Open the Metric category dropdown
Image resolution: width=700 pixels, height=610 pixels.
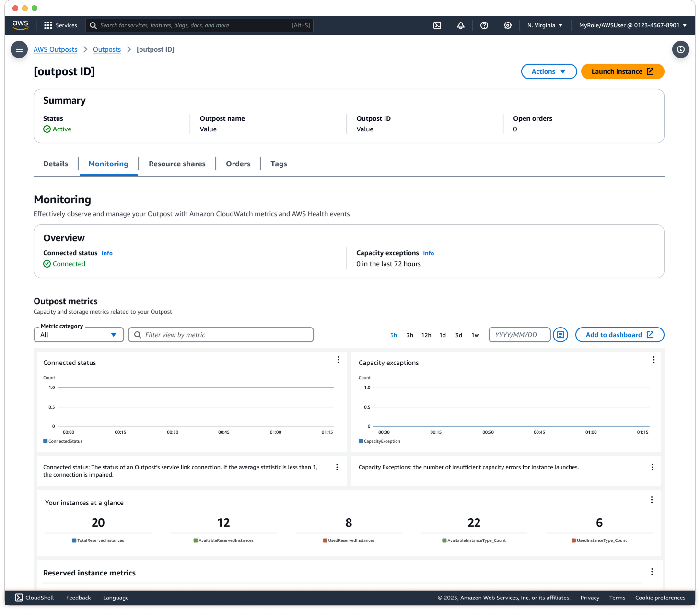(x=79, y=335)
